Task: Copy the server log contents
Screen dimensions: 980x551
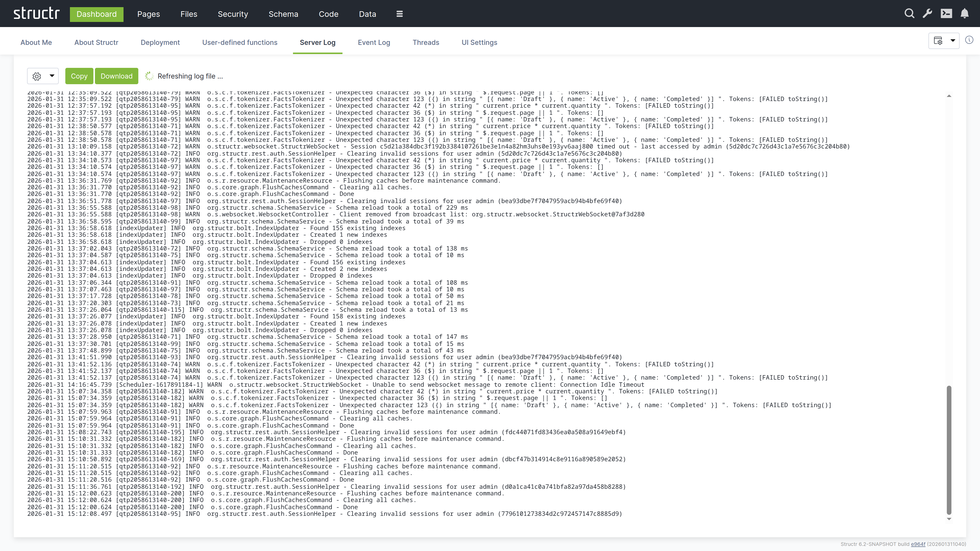Action: pyautogui.click(x=79, y=76)
